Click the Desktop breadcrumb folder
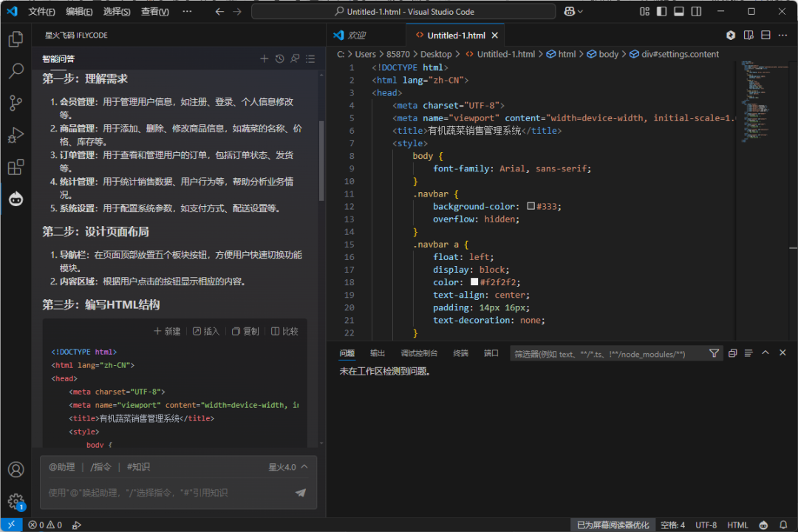Viewport: 798px width, 532px height. pos(436,54)
